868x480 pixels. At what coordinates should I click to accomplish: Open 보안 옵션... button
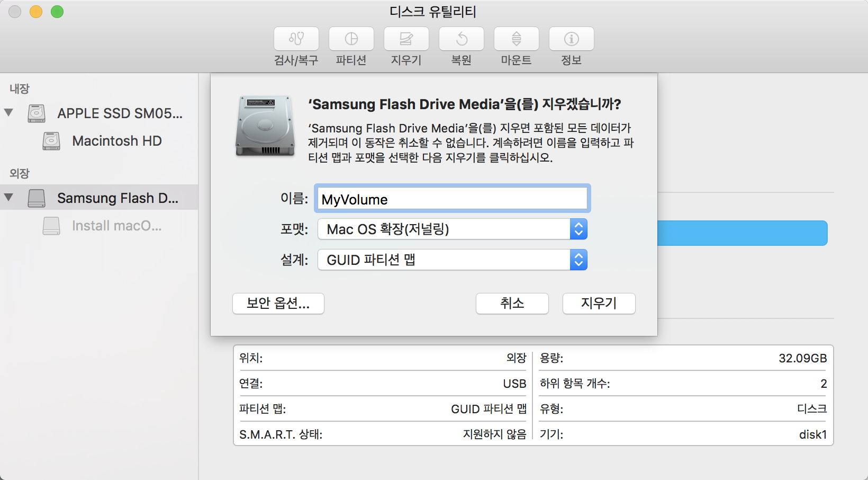pos(278,304)
